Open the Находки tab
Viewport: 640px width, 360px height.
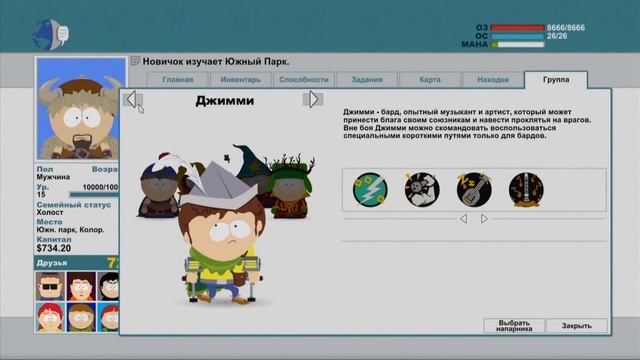(x=493, y=80)
